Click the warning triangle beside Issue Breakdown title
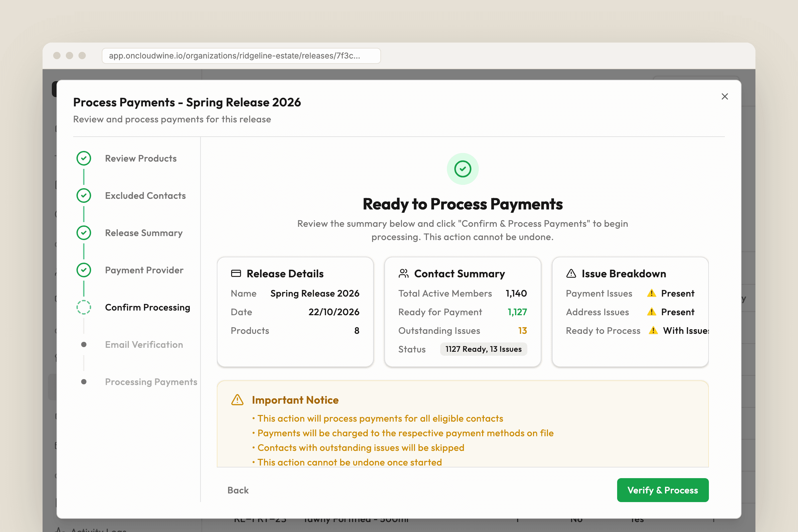Image resolution: width=798 pixels, height=532 pixels. tap(571, 273)
